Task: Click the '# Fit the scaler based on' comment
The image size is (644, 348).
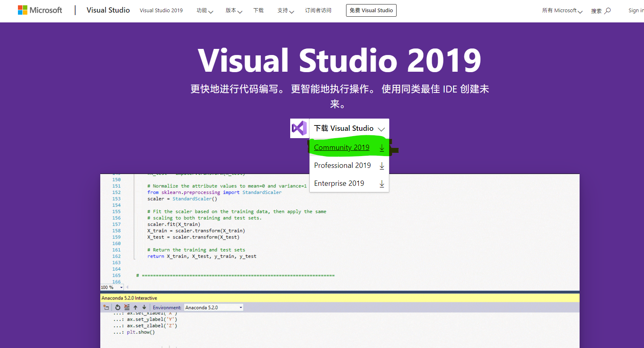Action: tap(237, 211)
